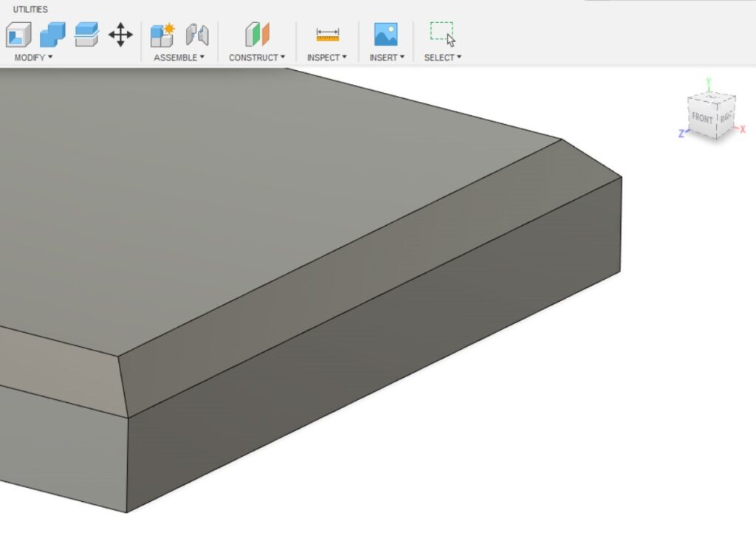756x541 pixels.
Task: Open the INSPECT dropdown menu
Action: [327, 58]
